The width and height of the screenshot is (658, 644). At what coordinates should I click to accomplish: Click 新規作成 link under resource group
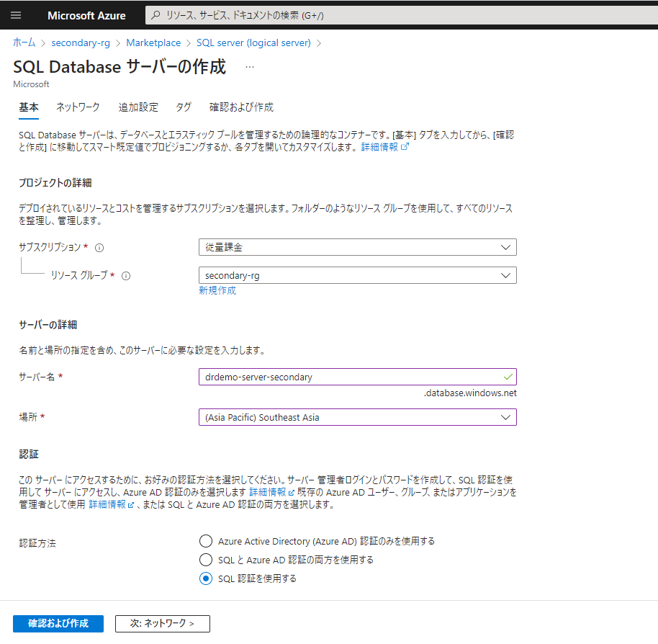pyautogui.click(x=217, y=290)
